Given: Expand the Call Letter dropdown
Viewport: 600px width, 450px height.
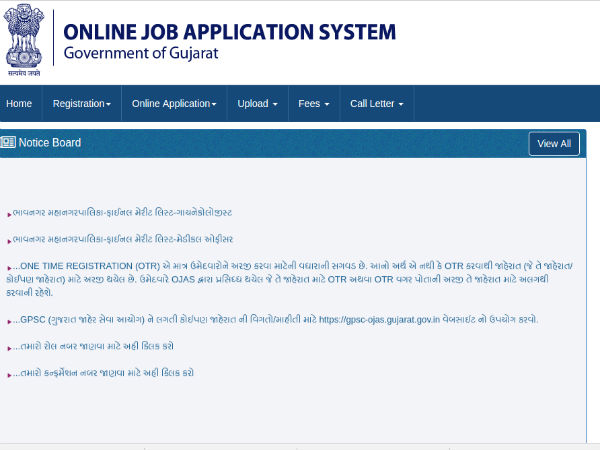Looking at the screenshot, I should (376, 103).
